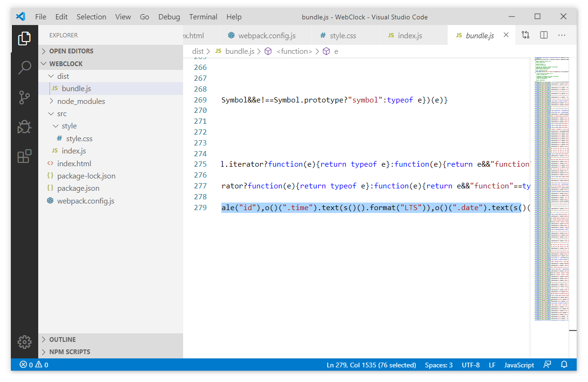Open the More Actions ellipsis menu
Image resolution: width=588 pixels, height=382 pixels.
(562, 35)
